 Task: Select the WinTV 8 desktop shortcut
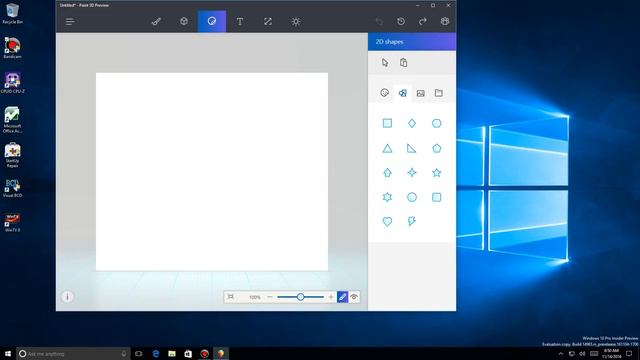tap(12, 222)
